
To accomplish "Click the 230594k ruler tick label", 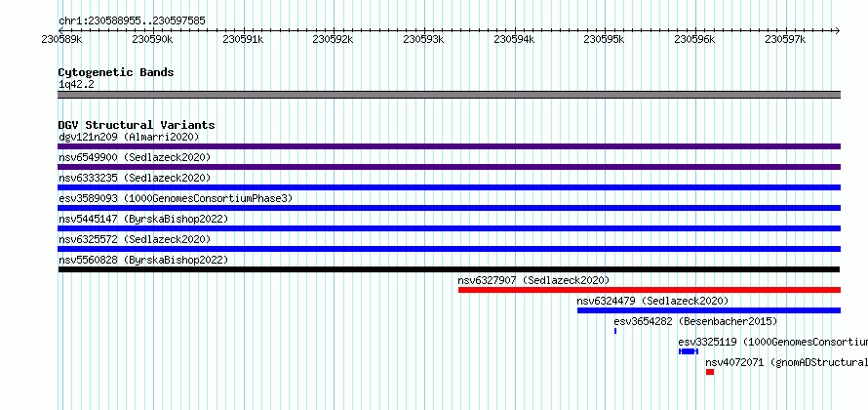I will (x=514, y=39).
